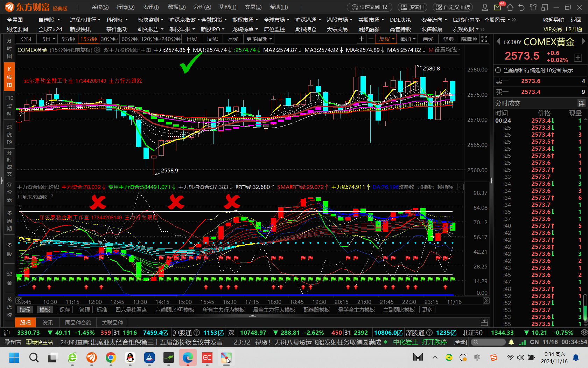Open the 交易(E) menu
Viewport: 588px width, 368px height.
(253, 7)
